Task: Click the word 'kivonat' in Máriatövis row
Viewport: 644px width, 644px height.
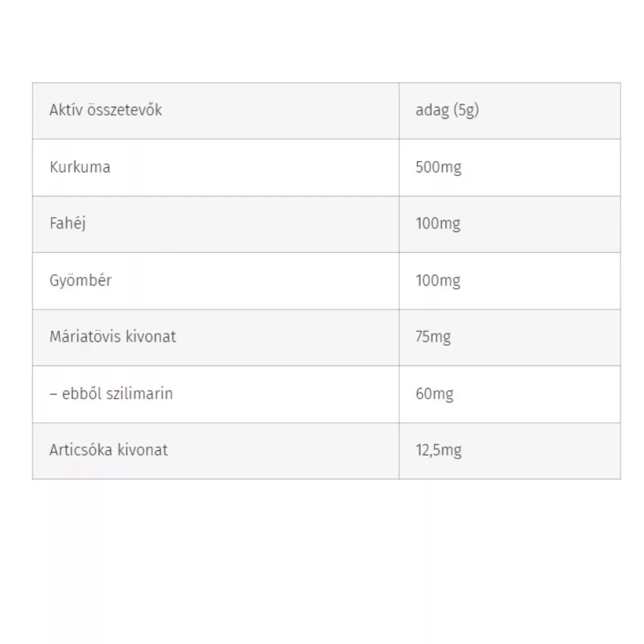Action: 150,337
